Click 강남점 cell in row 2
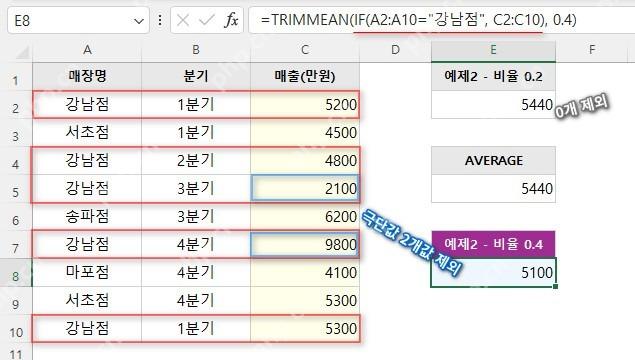The height and width of the screenshot is (360, 635). tap(87, 104)
